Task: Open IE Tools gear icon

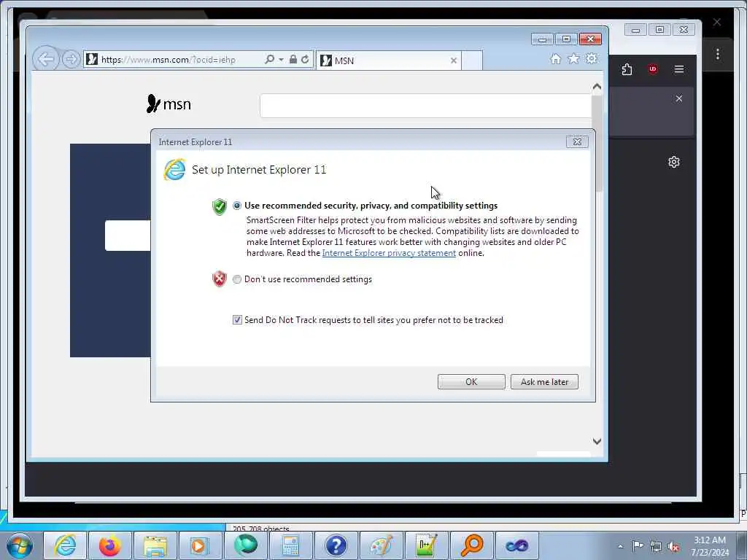Action: (x=592, y=58)
